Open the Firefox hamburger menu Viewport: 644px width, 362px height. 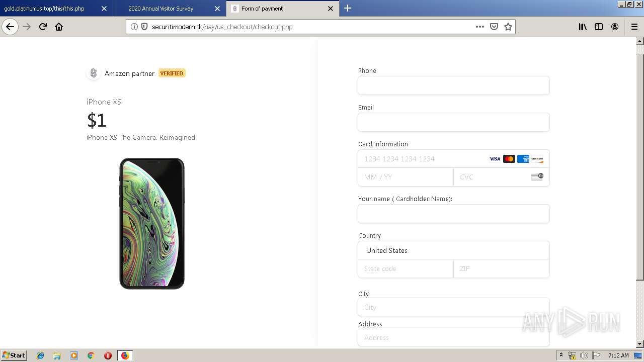pyautogui.click(x=634, y=27)
